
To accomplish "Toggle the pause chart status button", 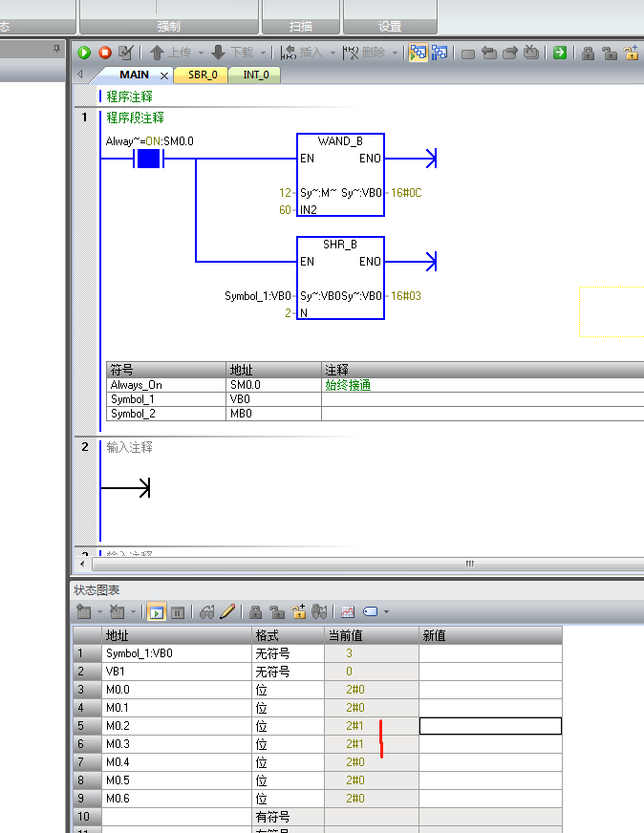I will pyautogui.click(x=177, y=611).
